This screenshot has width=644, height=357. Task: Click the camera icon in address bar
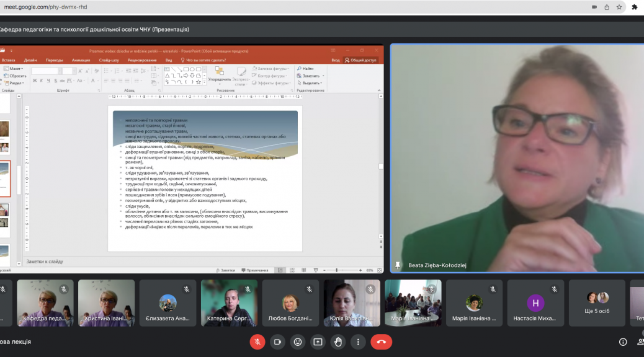[x=594, y=7]
